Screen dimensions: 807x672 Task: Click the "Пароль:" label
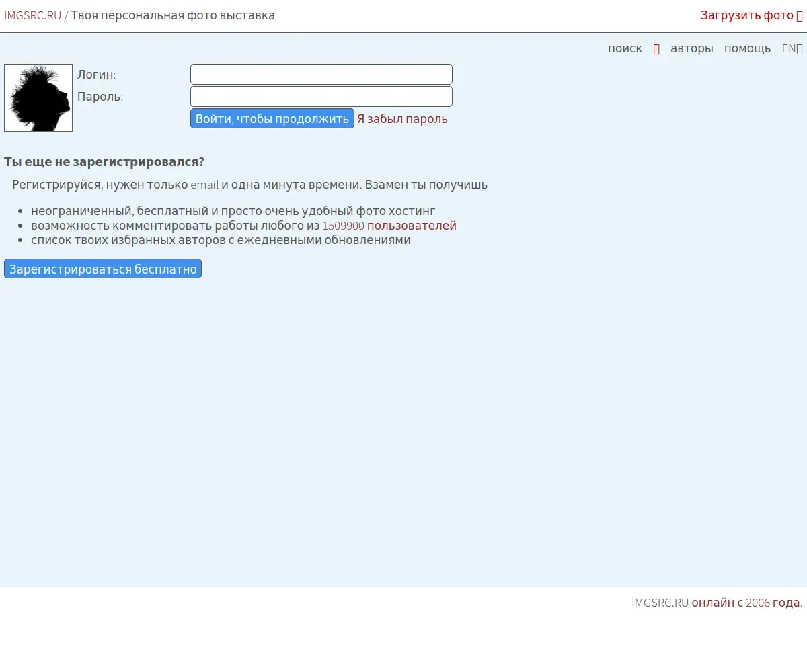(100, 96)
